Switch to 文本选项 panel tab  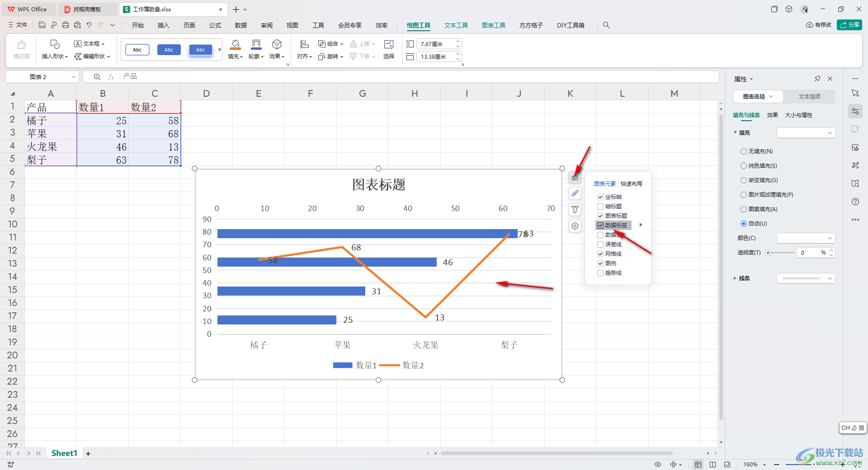pos(809,96)
